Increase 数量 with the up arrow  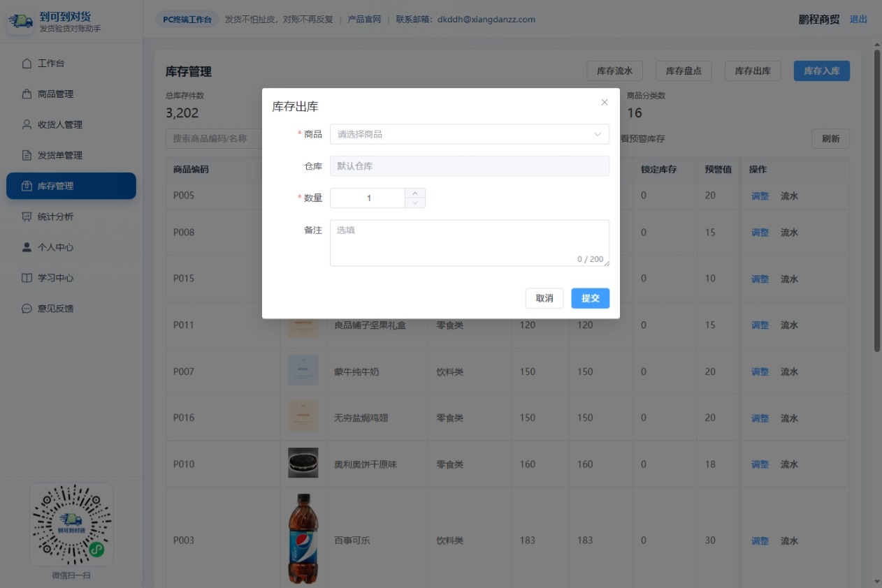pyautogui.click(x=415, y=193)
